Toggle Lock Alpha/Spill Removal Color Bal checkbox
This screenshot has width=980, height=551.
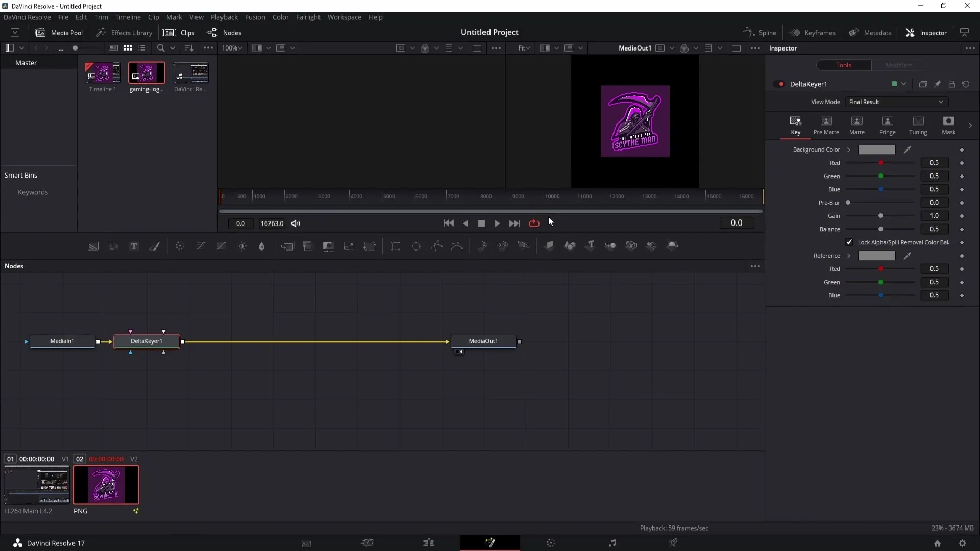(849, 241)
